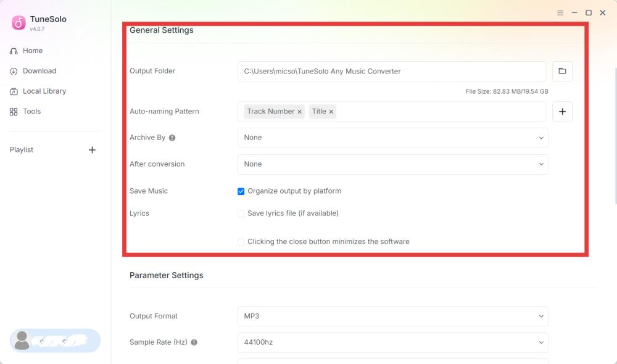Add a new playlist with the plus icon
This screenshot has height=364, width=617.
tap(92, 150)
